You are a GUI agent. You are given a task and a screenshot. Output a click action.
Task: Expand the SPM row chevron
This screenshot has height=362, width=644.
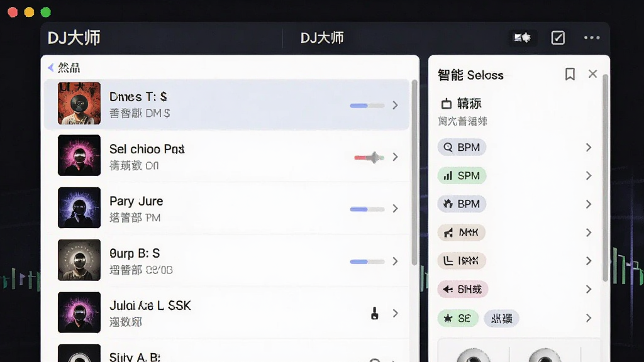click(x=589, y=176)
